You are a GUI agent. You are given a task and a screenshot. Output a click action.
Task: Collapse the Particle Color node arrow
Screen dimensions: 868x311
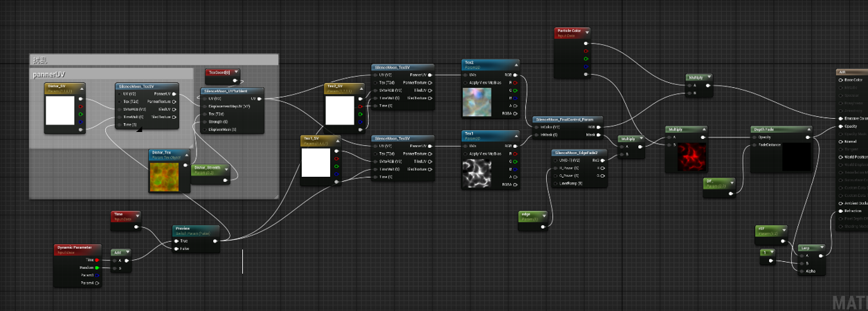(x=586, y=31)
